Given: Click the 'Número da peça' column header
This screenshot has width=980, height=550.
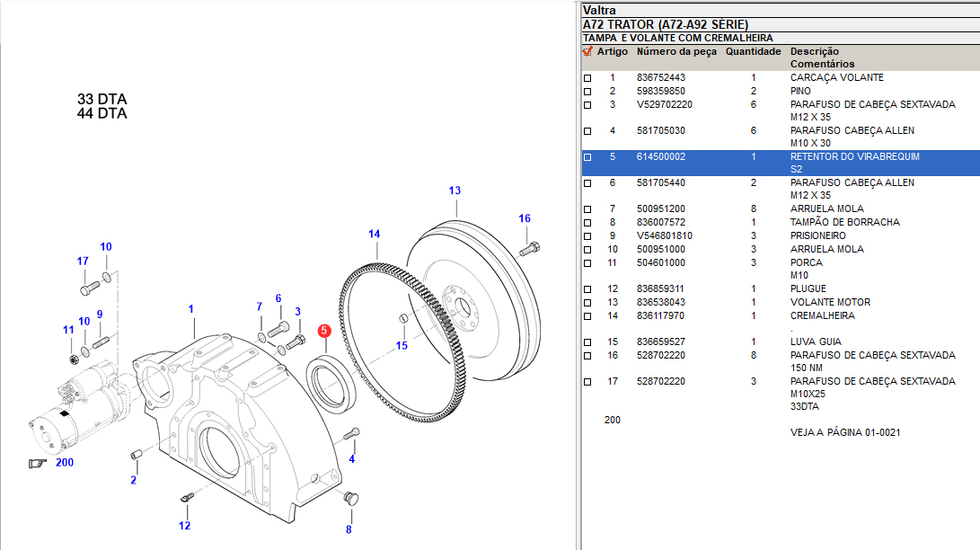Looking at the screenshot, I should [676, 52].
